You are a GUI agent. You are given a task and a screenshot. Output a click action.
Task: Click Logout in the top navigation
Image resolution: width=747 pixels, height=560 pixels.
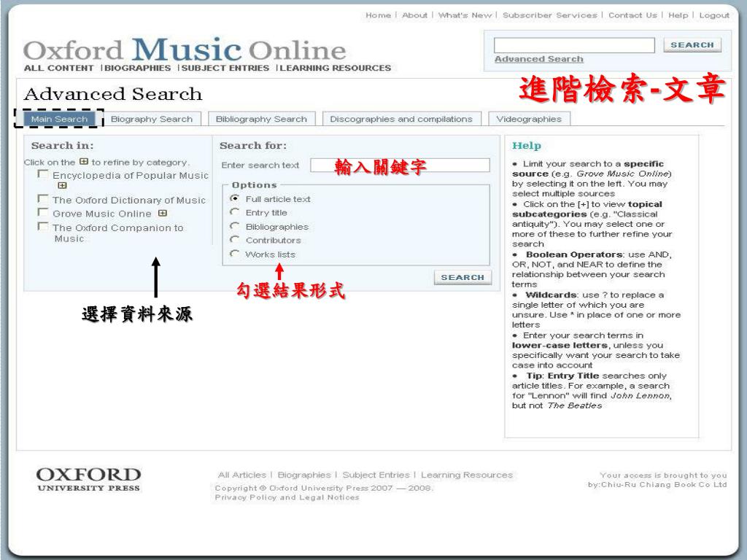(714, 15)
